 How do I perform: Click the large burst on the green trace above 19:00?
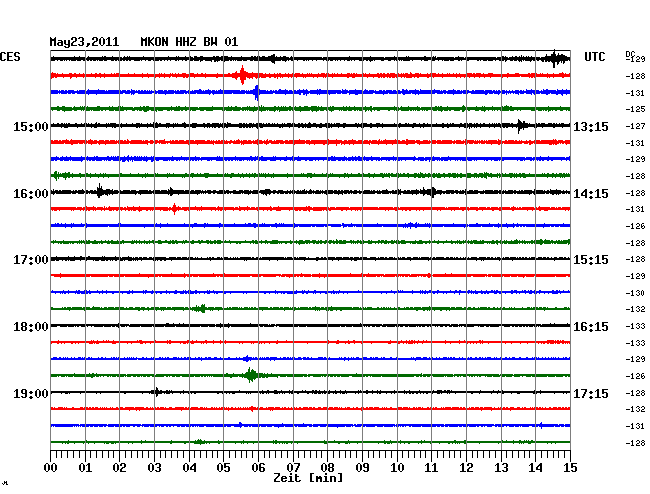250,375
